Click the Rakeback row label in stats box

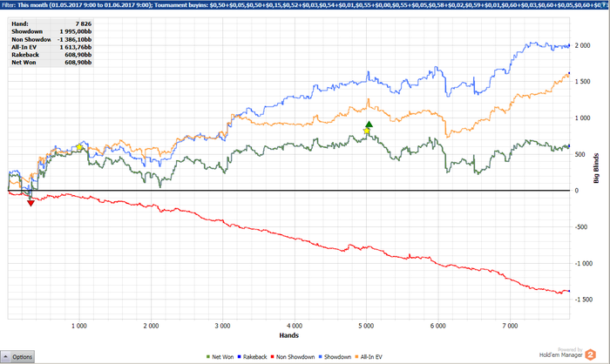[25, 55]
